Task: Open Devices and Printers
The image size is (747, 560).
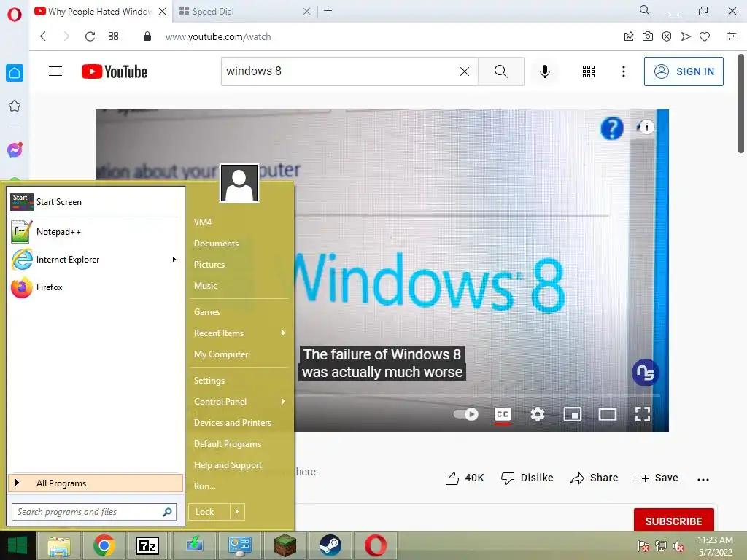Action: [233, 423]
